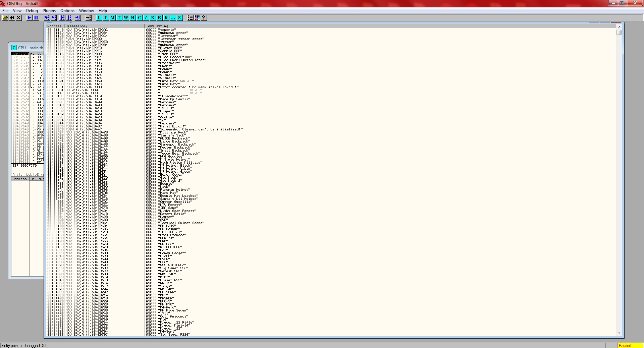Show the Handles window (H)

tap(133, 18)
